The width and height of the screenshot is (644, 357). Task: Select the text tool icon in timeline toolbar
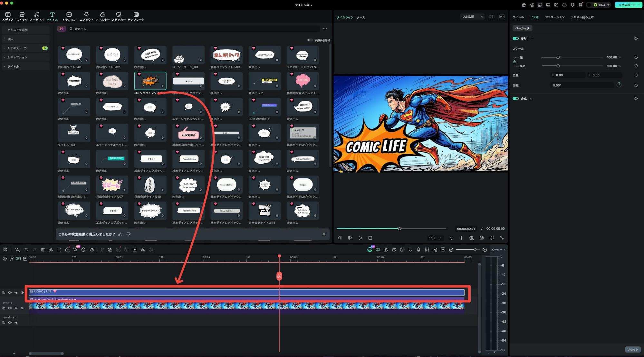(59, 250)
